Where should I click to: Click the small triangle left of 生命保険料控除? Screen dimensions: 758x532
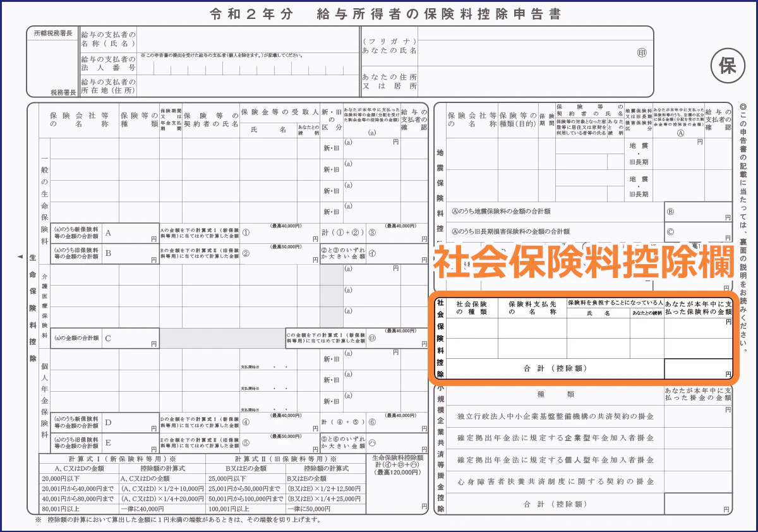pos(20,257)
